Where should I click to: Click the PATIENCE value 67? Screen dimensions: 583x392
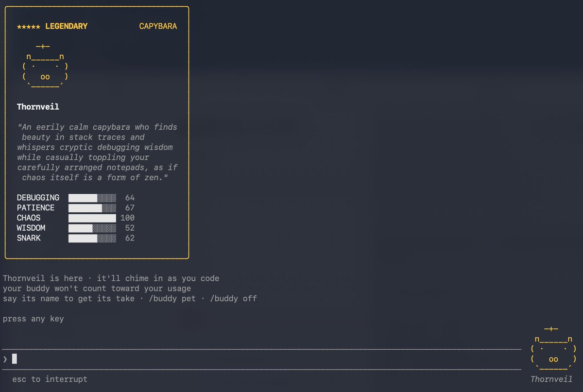point(130,208)
